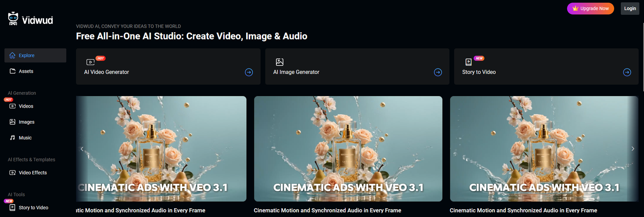
Task: Open Music in the sidebar
Action: click(x=35, y=137)
